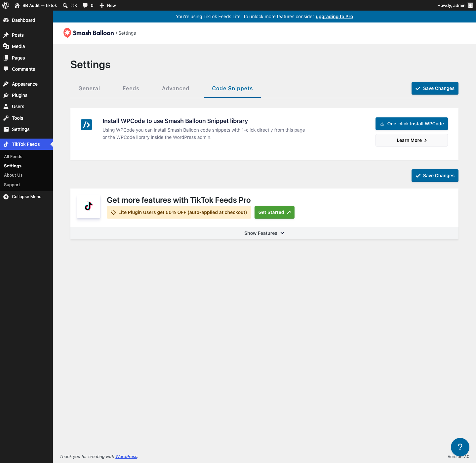Image resolution: width=476 pixels, height=463 pixels.
Task: Click One-click Install WPCode button
Action: point(412,124)
